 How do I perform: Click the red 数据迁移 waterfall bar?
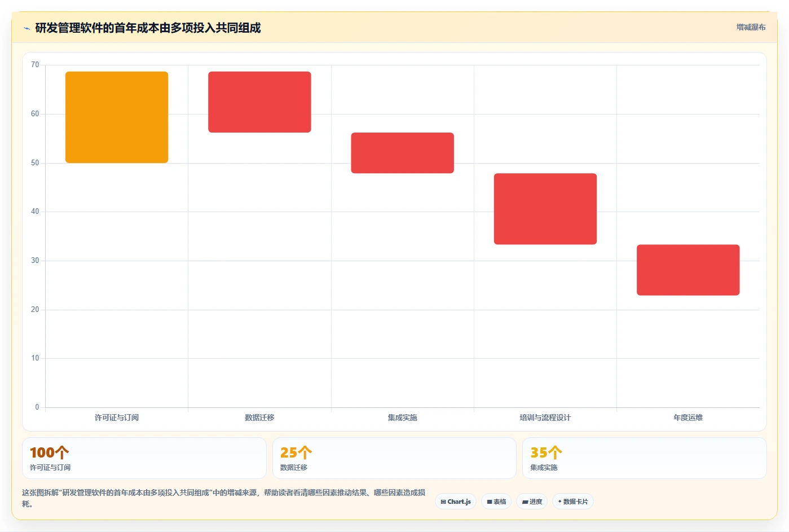point(259,102)
